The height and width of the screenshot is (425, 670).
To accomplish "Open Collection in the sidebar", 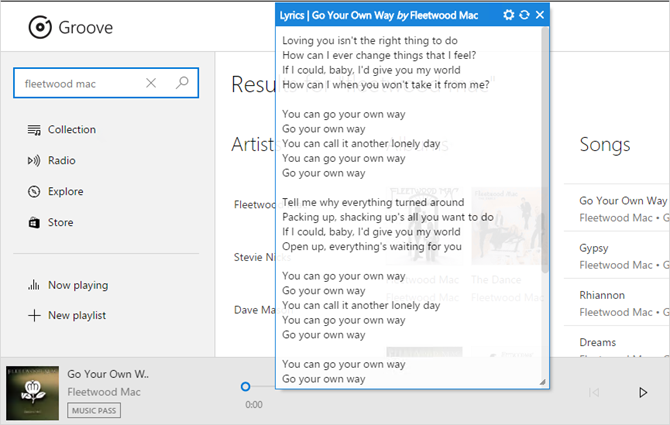I will click(70, 130).
